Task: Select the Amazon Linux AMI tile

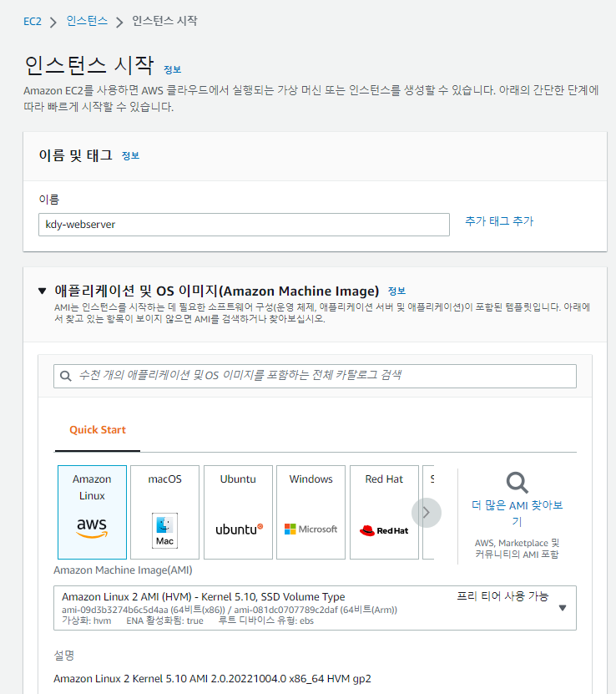Action: [92, 512]
